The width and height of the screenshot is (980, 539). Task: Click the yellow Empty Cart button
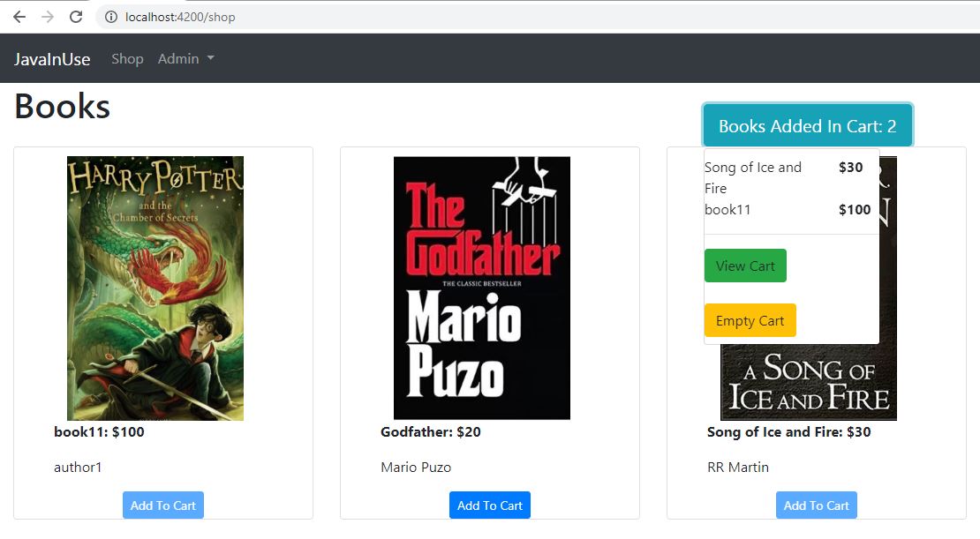pyautogui.click(x=750, y=320)
